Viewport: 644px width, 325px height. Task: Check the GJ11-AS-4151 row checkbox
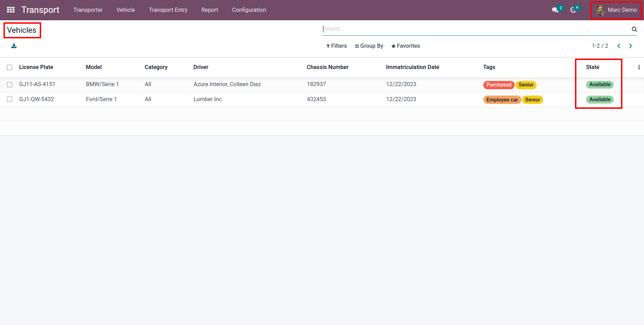10,84
